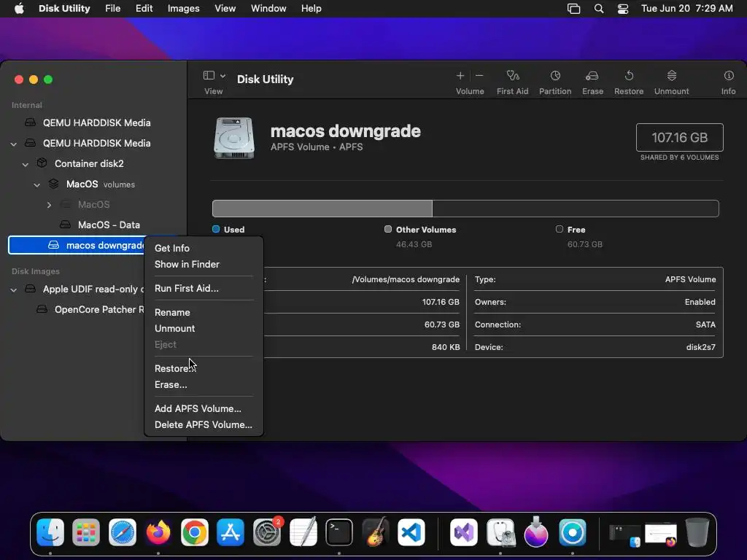Collapse the MacOS volumes group
The image size is (747, 560).
36,184
